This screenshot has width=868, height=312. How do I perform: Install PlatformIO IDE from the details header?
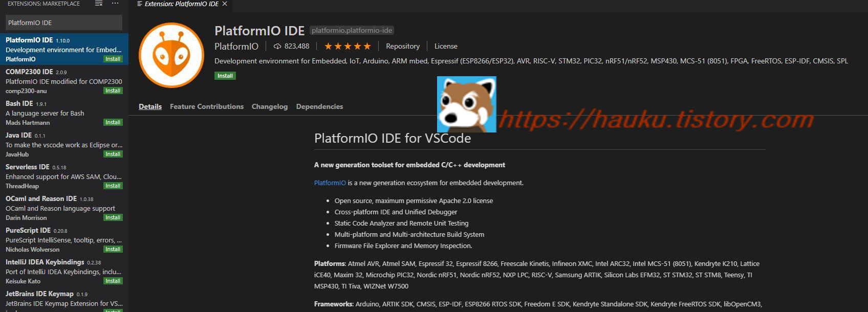[x=225, y=76]
